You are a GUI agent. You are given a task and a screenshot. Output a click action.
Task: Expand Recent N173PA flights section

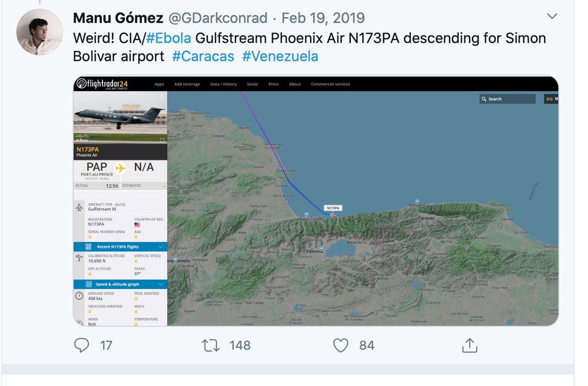pyautogui.click(x=121, y=246)
